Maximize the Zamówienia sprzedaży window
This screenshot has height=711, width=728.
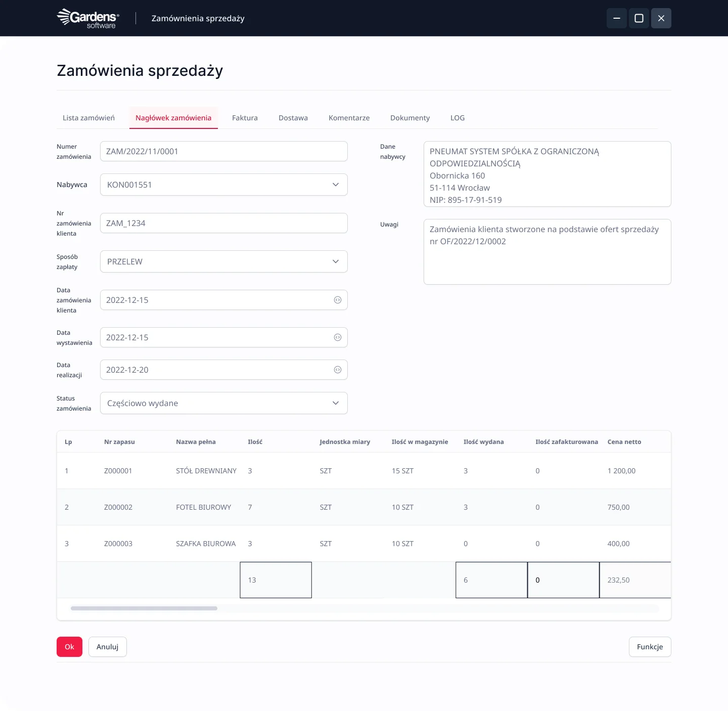coord(639,18)
